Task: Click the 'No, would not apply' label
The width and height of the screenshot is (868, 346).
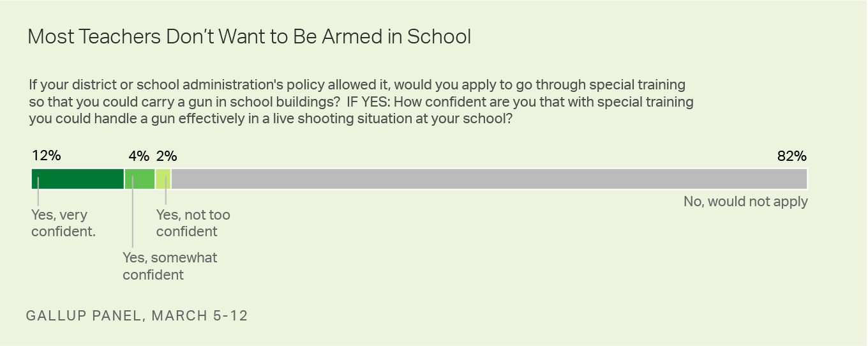Action: [746, 202]
